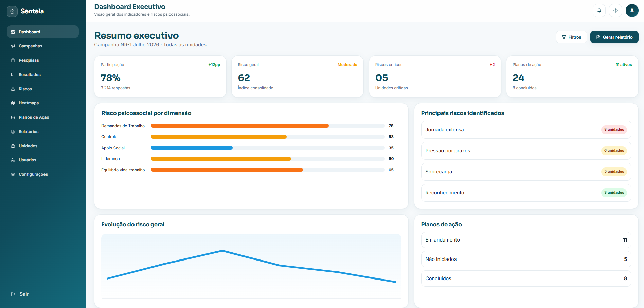
Task: Click the Apoio Social blue bar
Action: point(192,148)
